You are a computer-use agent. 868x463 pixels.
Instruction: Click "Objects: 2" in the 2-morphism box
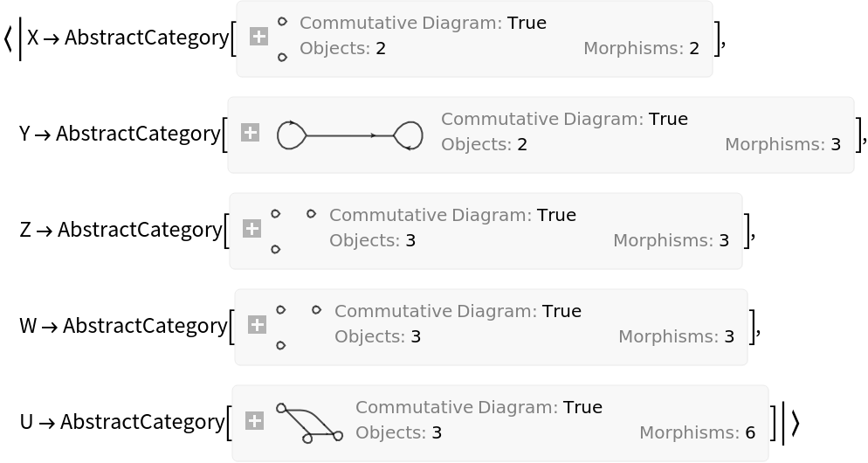[x=342, y=49]
